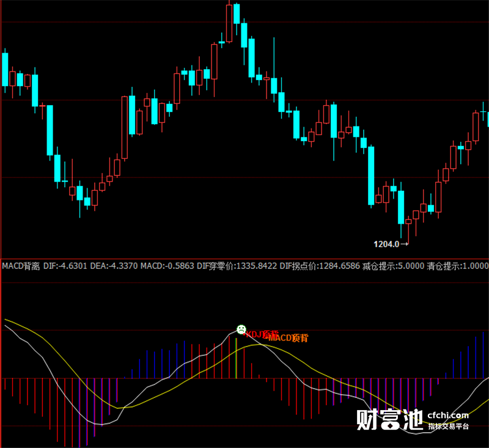Click the DEA:-4.3370 value

[x=114, y=266]
